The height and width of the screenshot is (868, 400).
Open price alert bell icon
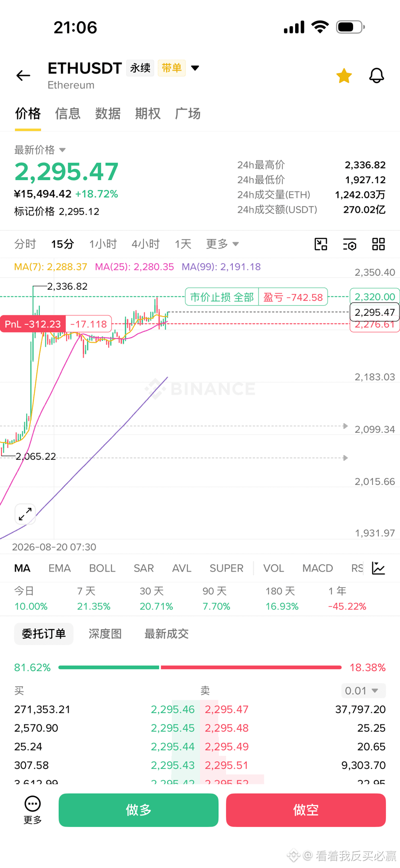pos(376,75)
